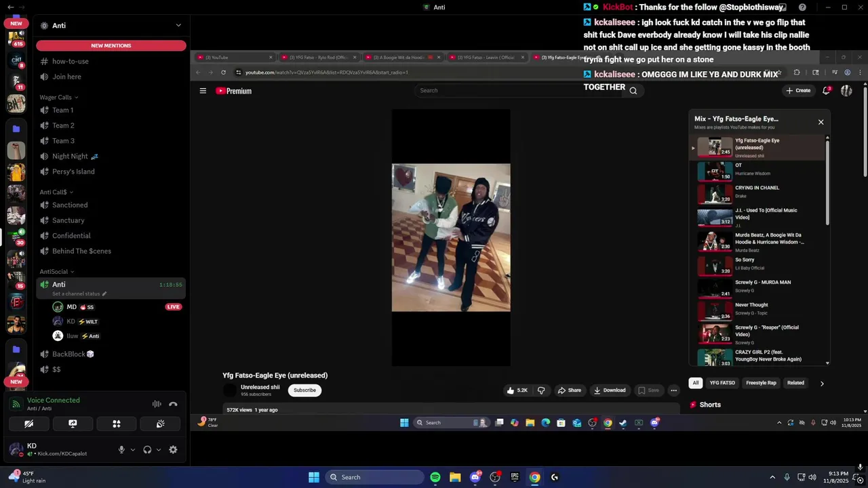Open the voice connection signal icon
Image resolution: width=868 pixels, height=488 pixels.
(x=16, y=404)
